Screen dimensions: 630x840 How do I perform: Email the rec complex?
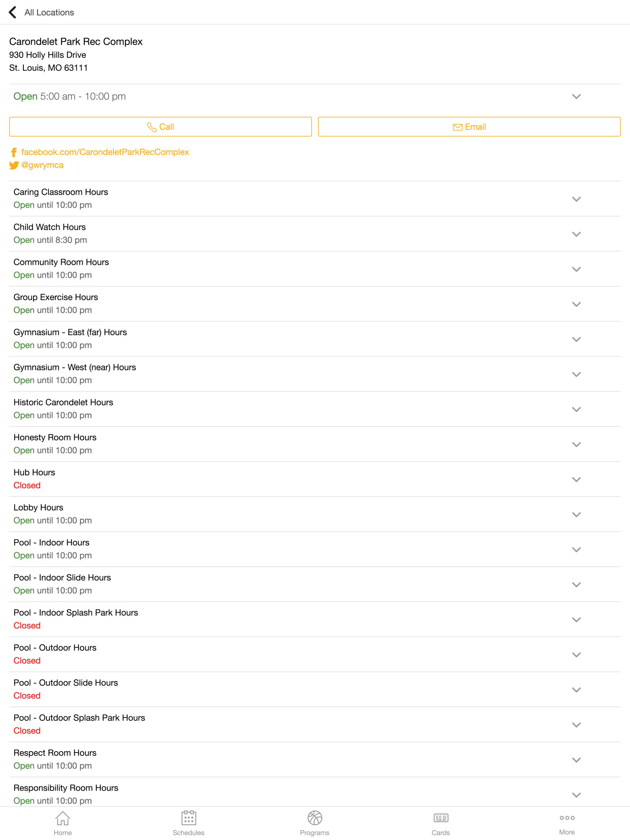pos(469,127)
